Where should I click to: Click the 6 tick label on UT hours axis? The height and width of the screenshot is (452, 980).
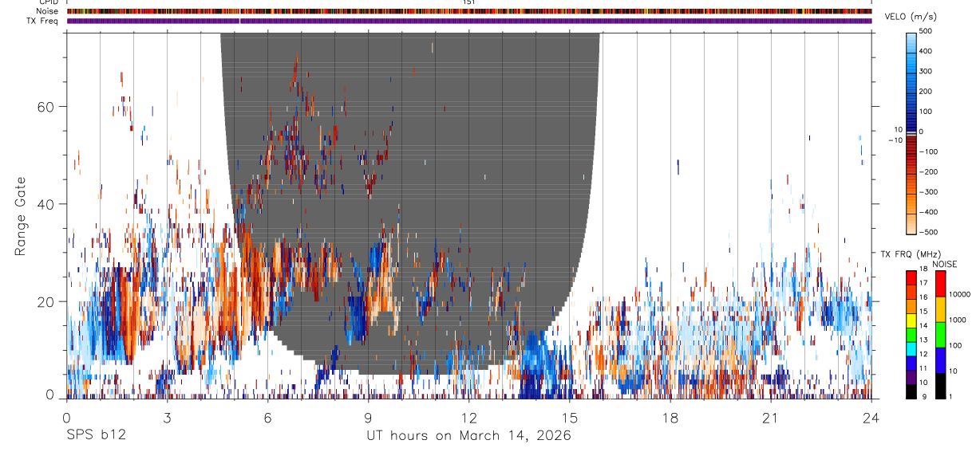268,418
